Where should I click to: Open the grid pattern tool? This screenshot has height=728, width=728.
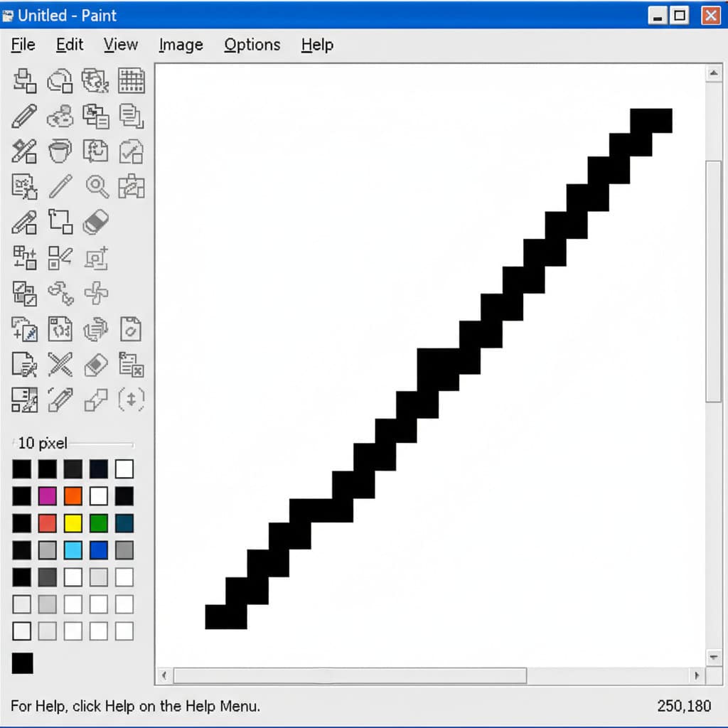131,80
